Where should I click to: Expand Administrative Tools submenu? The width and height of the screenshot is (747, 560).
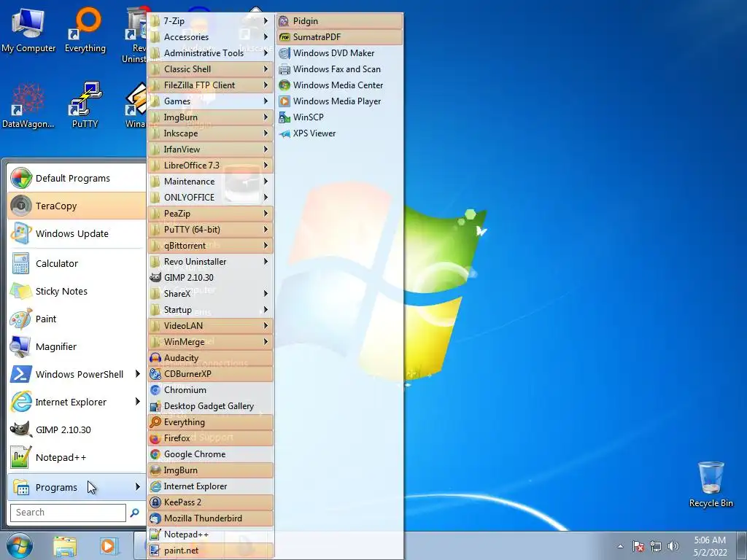211,52
